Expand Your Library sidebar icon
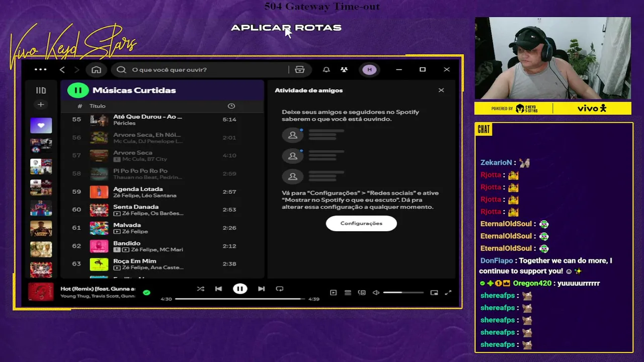The image size is (644, 362). 41,90
